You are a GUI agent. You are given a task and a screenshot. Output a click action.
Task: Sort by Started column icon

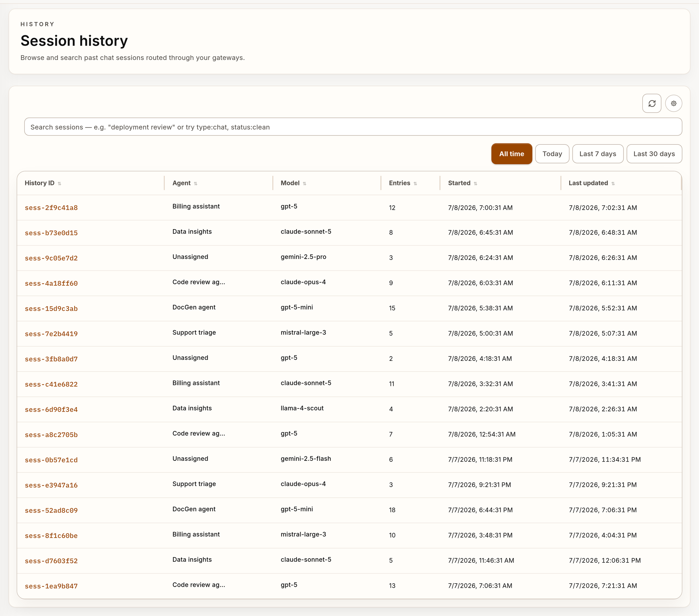point(475,183)
